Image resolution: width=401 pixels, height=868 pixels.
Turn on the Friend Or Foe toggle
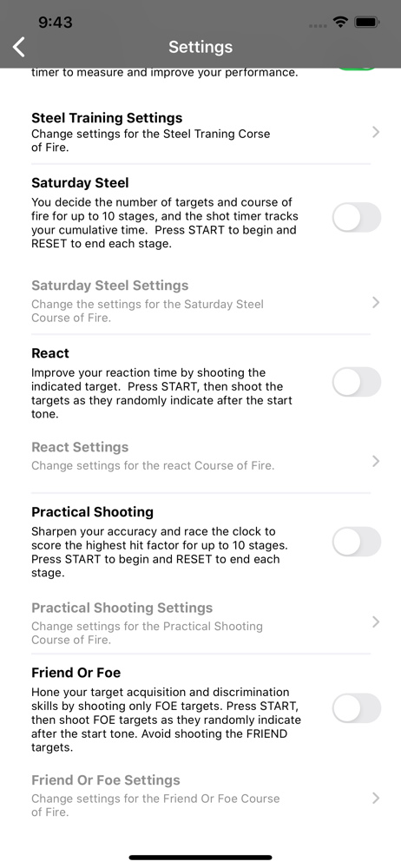point(357,708)
